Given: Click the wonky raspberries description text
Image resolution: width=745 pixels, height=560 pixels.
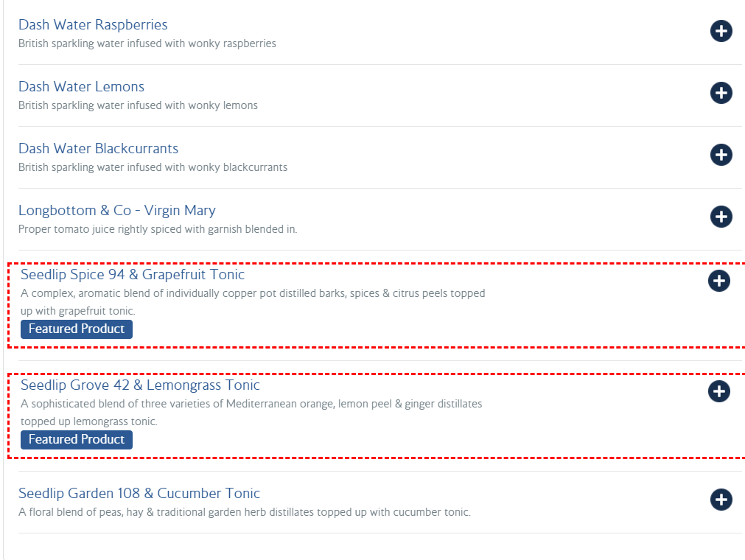Looking at the screenshot, I should pos(147,43).
